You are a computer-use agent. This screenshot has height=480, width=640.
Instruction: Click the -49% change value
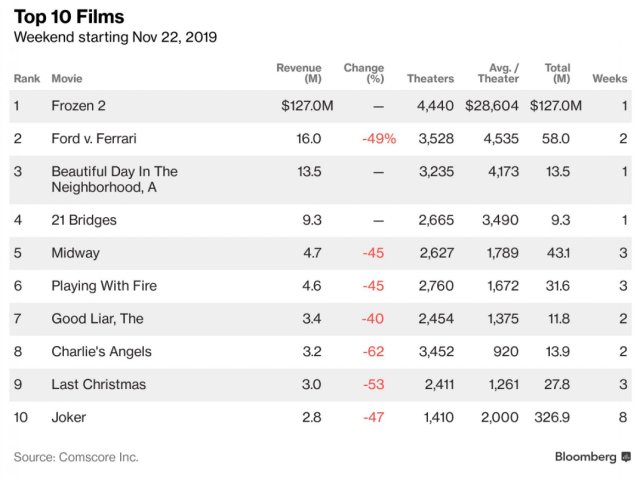pos(379,138)
